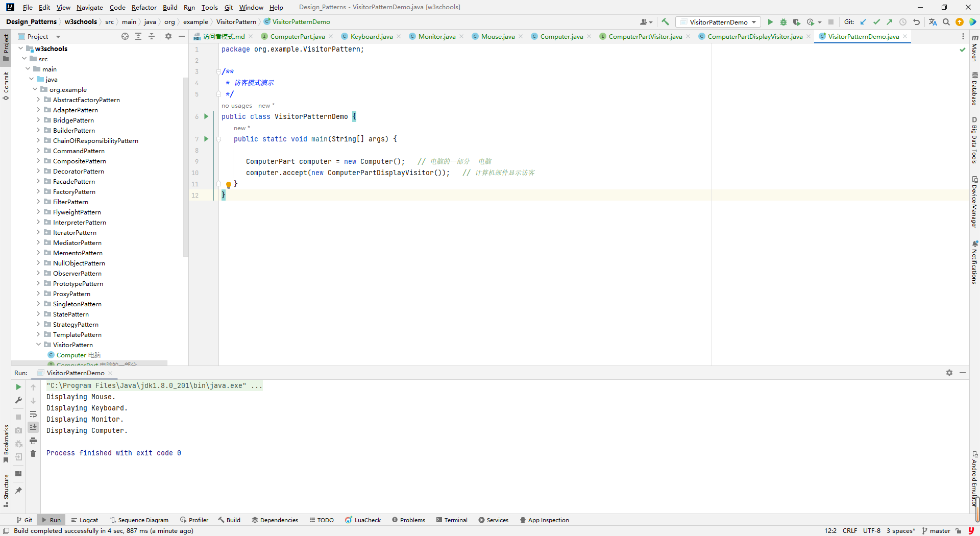The height and width of the screenshot is (536, 980).
Task: Open the Tools menu
Action: click(209, 7)
